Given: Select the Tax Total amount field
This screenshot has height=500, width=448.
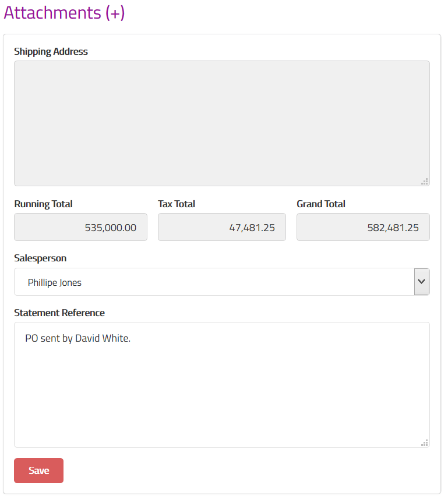Looking at the screenshot, I should [221, 228].
